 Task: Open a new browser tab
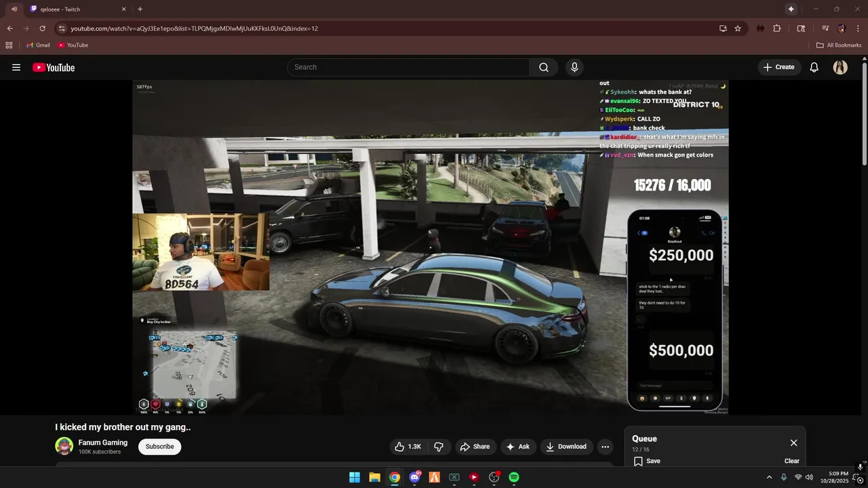tap(140, 9)
